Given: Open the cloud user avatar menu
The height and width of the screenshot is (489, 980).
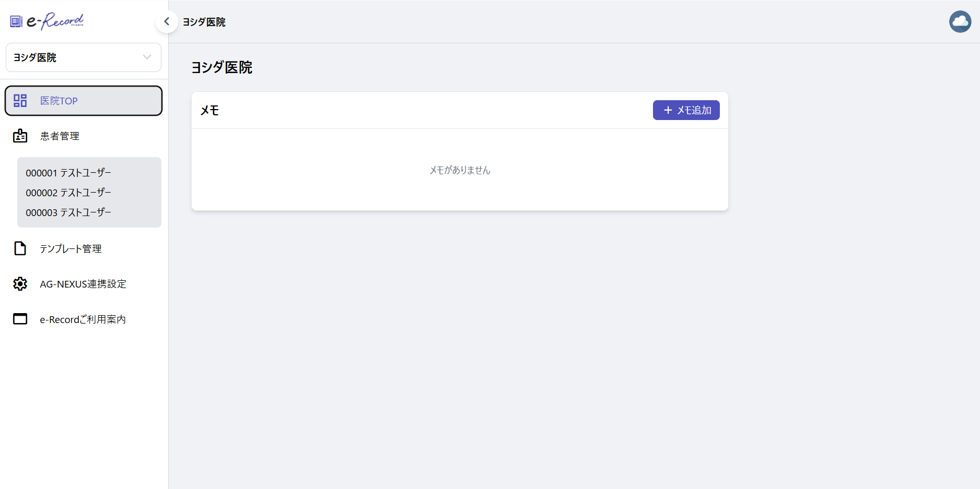Looking at the screenshot, I should point(960,21).
